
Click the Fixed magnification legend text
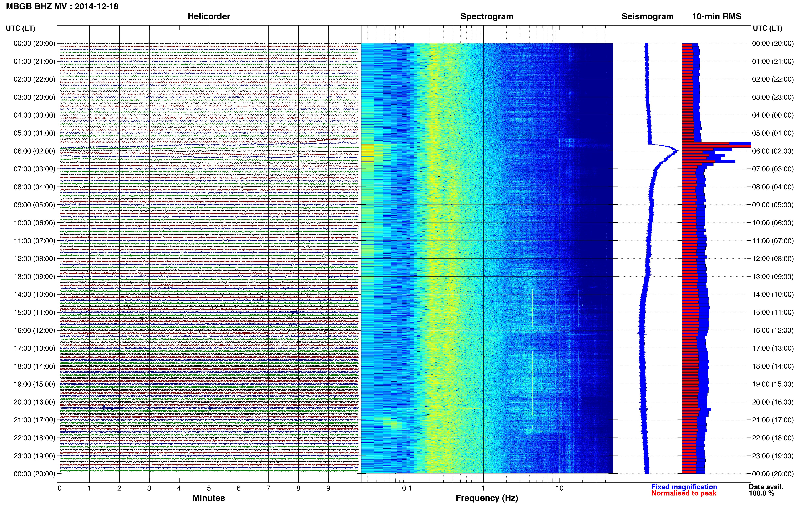pos(684,487)
